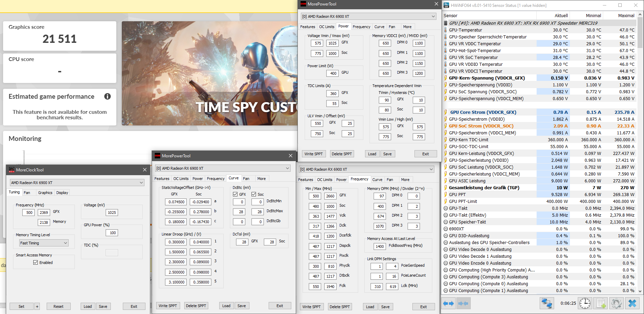This screenshot has height=314, width=644.
Task: Click the thermometer icon beside GPU-Temperatur
Action: tap(446, 30)
